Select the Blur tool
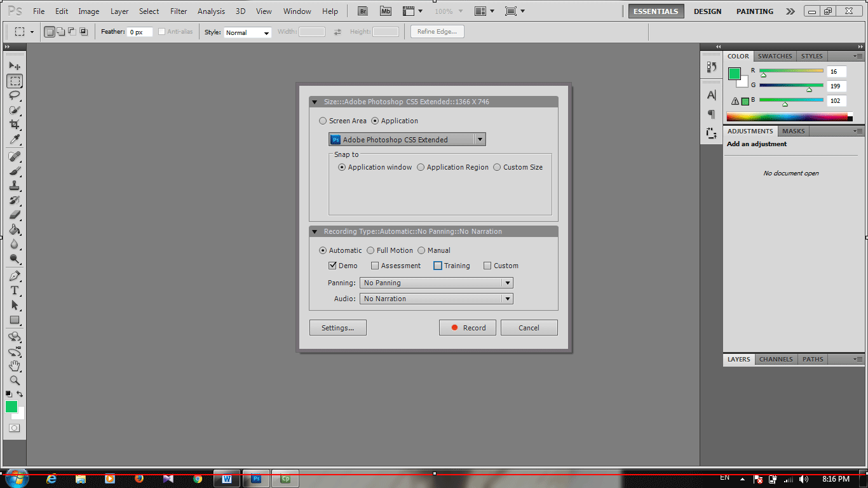This screenshot has height=488, width=868. (x=15, y=244)
